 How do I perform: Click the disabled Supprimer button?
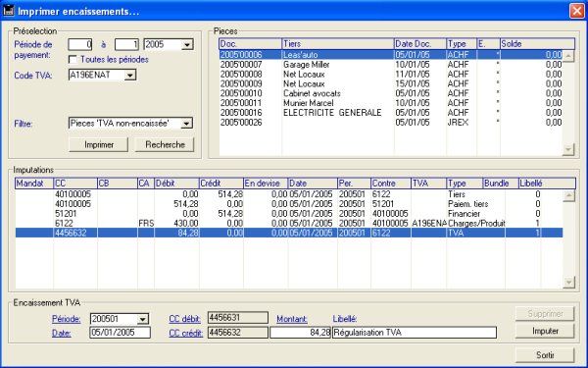(545, 314)
